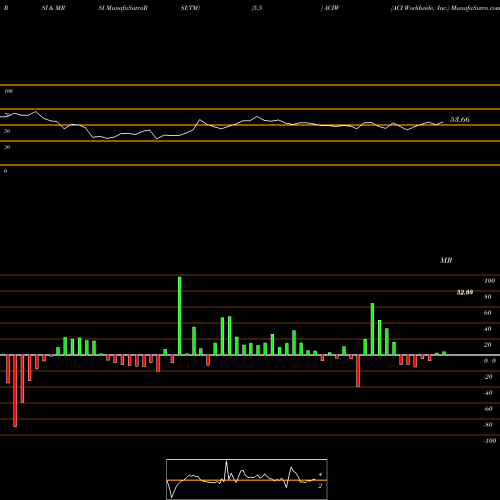Click the 'SI MunafaSutraR' header text
Viewport: 500px width, 500px height.
click(123, 8)
